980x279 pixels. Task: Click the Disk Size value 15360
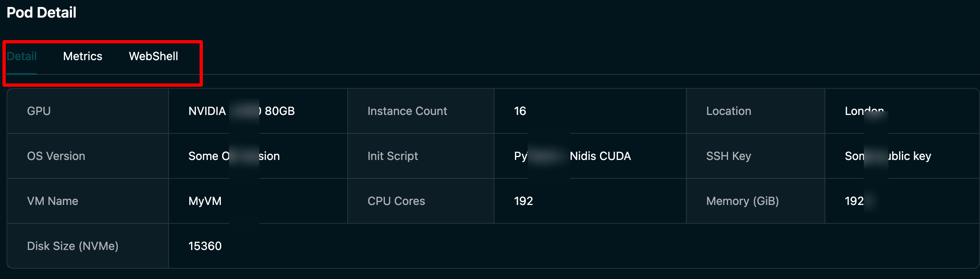point(205,246)
